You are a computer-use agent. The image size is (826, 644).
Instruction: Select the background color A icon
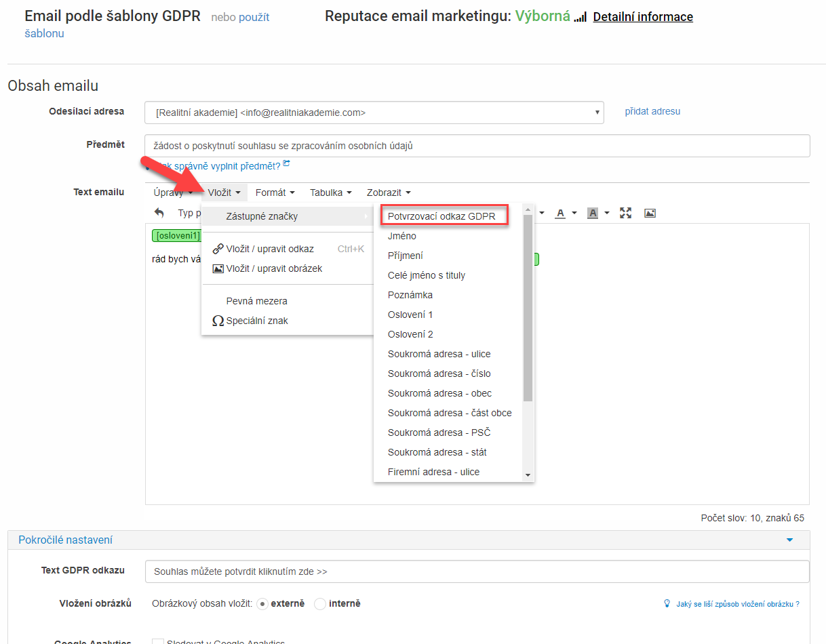coord(593,214)
